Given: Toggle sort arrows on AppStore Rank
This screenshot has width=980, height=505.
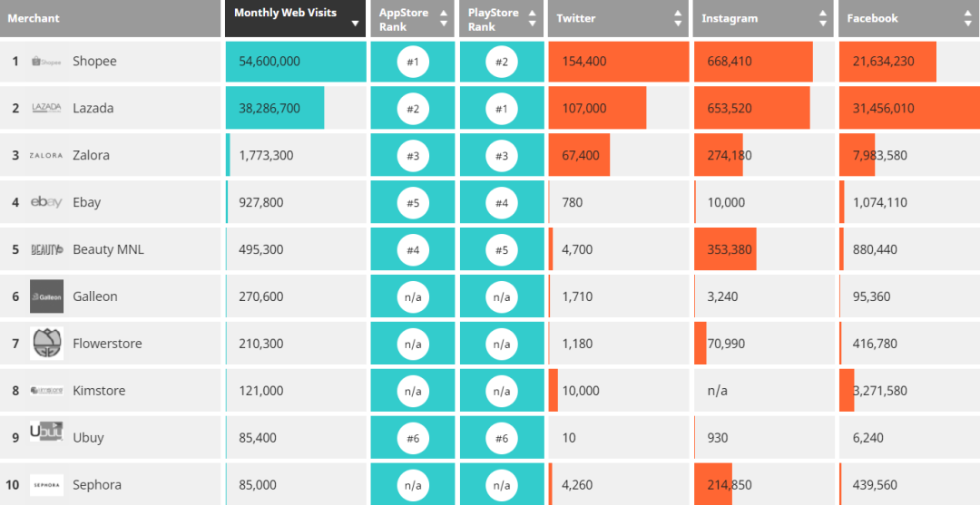Looking at the screenshot, I should 444,18.
